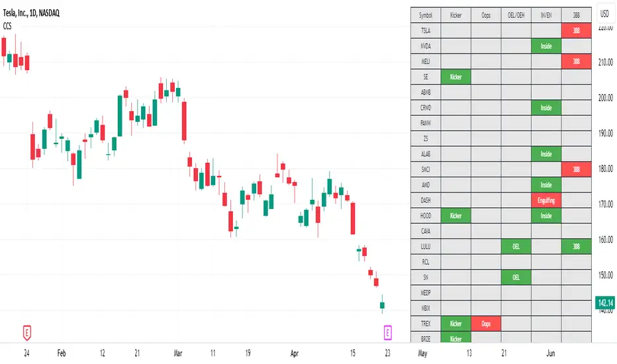Click the red Oops cell in TREX row
The height and width of the screenshot is (364, 617).
point(486,324)
